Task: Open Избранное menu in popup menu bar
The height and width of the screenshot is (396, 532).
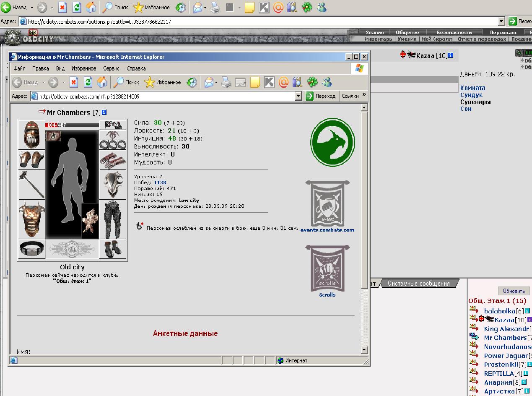Action: (84, 68)
